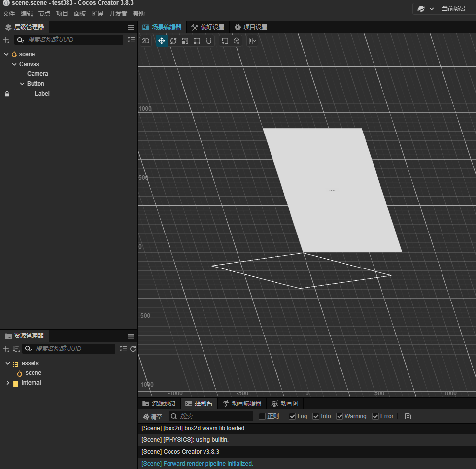
Task: Uncheck the Log filter checkbox
Action: 292,416
